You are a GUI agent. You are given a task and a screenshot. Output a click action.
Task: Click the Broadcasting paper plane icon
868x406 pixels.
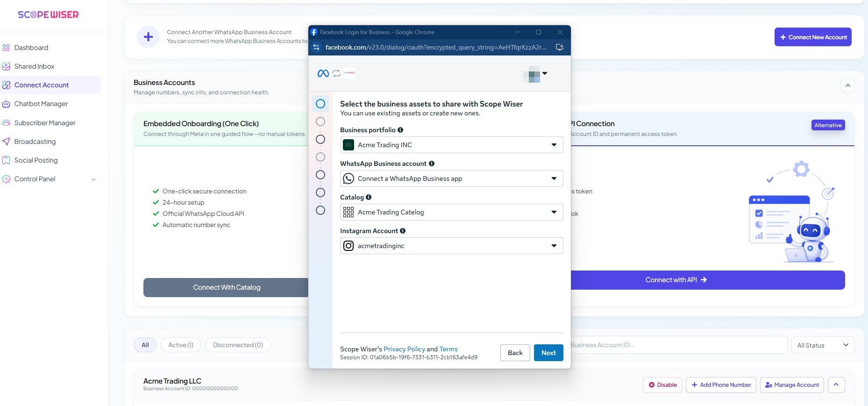click(x=6, y=142)
